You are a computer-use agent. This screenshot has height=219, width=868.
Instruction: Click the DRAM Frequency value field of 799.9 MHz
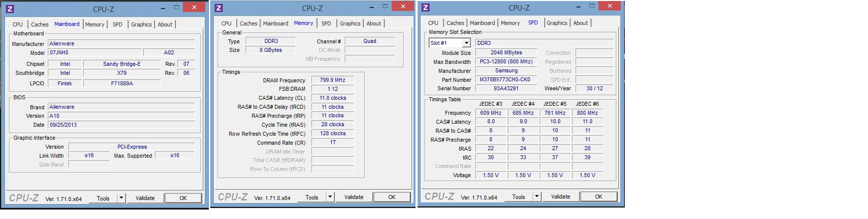(332, 80)
